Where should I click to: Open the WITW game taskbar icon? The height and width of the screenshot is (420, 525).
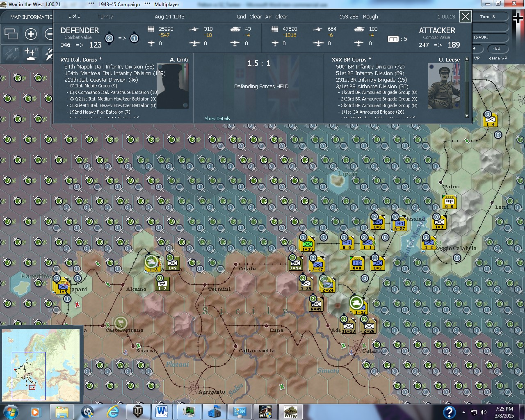(x=290, y=412)
